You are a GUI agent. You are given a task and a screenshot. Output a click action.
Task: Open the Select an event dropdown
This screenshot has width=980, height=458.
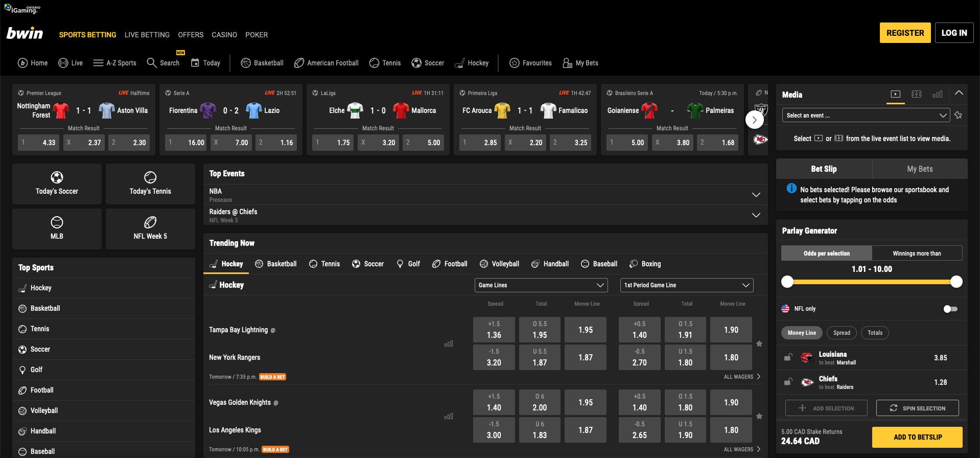click(866, 116)
